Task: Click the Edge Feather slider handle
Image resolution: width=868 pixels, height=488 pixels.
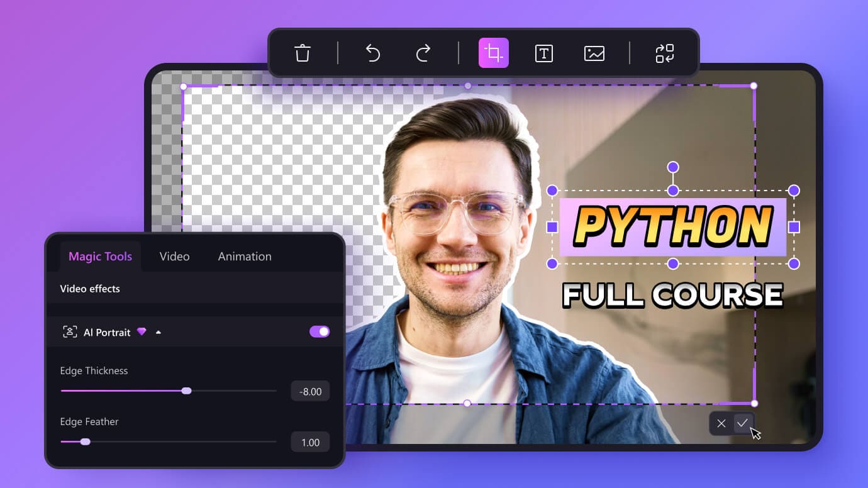Action: tap(86, 441)
